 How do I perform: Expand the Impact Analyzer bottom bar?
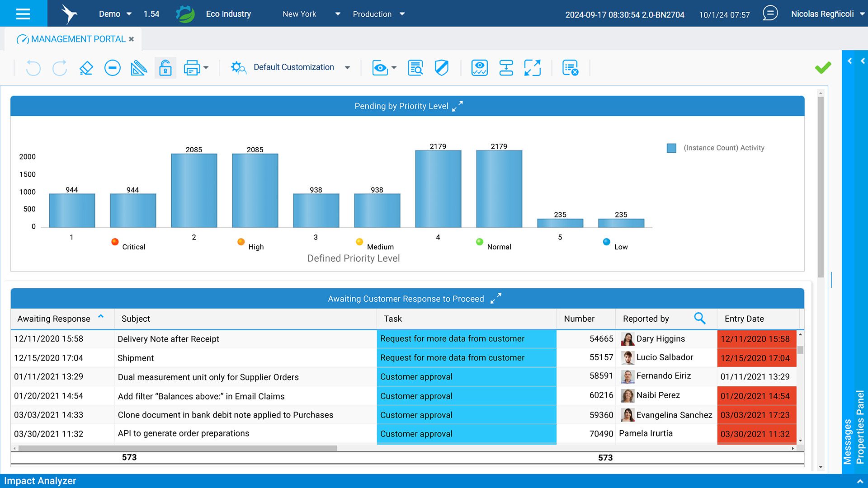click(859, 481)
